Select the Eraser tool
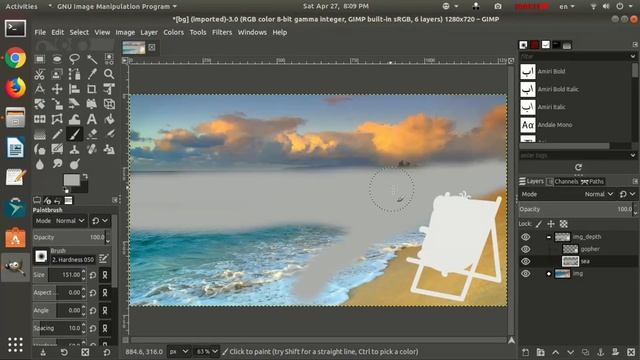The width and height of the screenshot is (640, 360). 92,134
